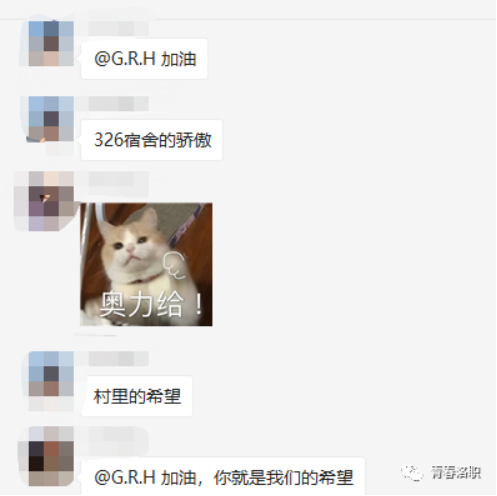The width and height of the screenshot is (497, 496).
Task: Click blurred sender name above "村里的希望"
Action: [x=118, y=359]
